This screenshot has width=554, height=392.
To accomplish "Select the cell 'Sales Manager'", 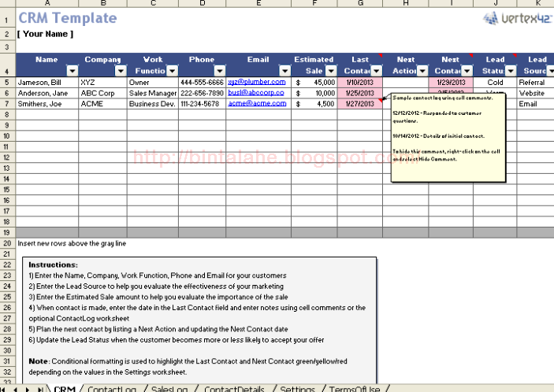I will tap(153, 93).
